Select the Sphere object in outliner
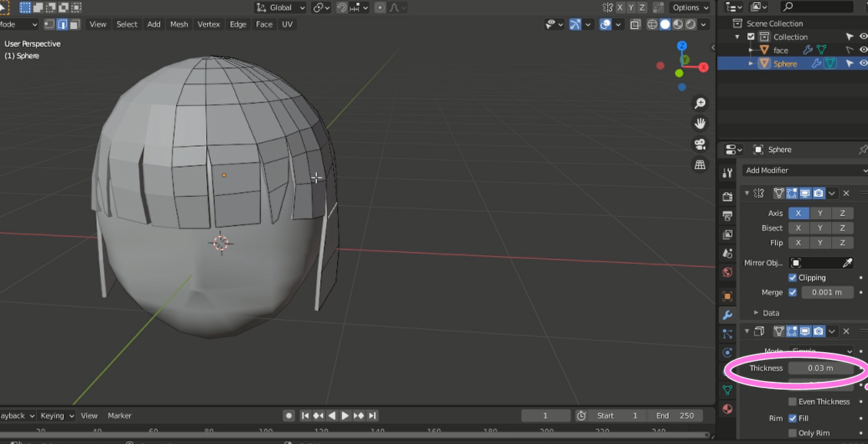The width and height of the screenshot is (868, 444). pos(785,64)
